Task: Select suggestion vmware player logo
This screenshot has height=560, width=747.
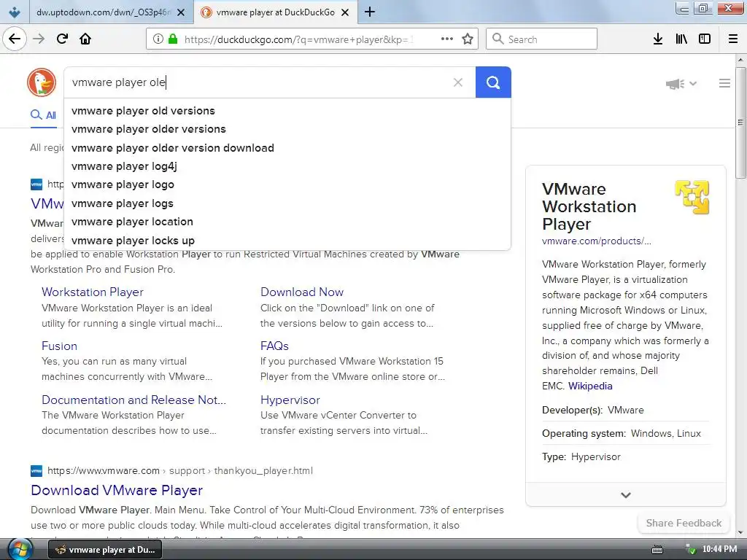Action: (287, 184)
